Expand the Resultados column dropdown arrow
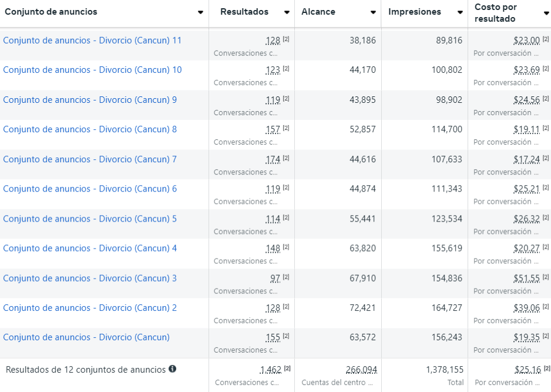The width and height of the screenshot is (551, 392). tap(287, 12)
